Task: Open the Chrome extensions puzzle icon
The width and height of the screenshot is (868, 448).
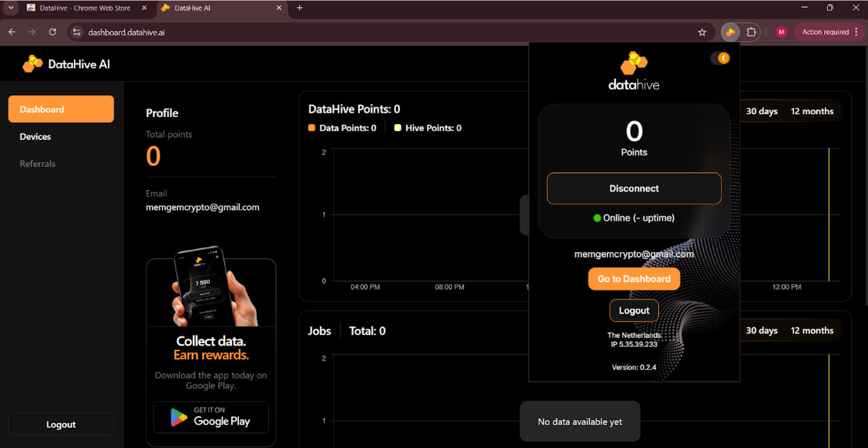Action: click(x=751, y=32)
